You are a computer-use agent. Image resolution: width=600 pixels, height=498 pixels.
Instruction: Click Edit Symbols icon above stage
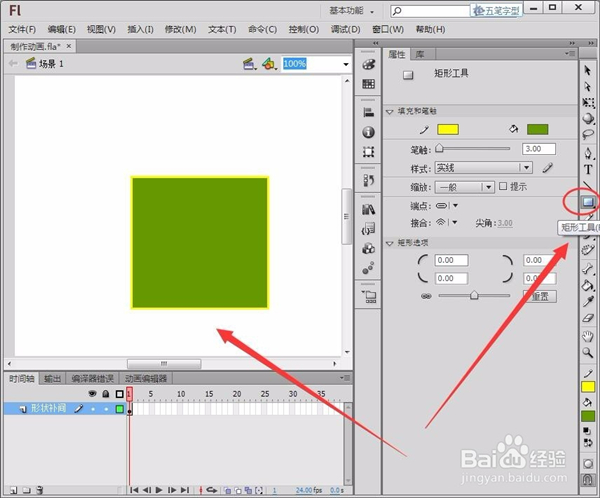click(x=269, y=64)
